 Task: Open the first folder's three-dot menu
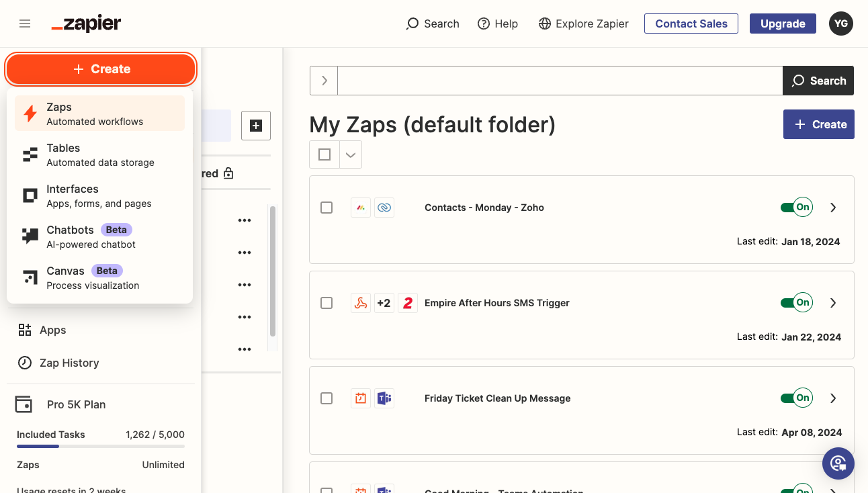pos(245,220)
